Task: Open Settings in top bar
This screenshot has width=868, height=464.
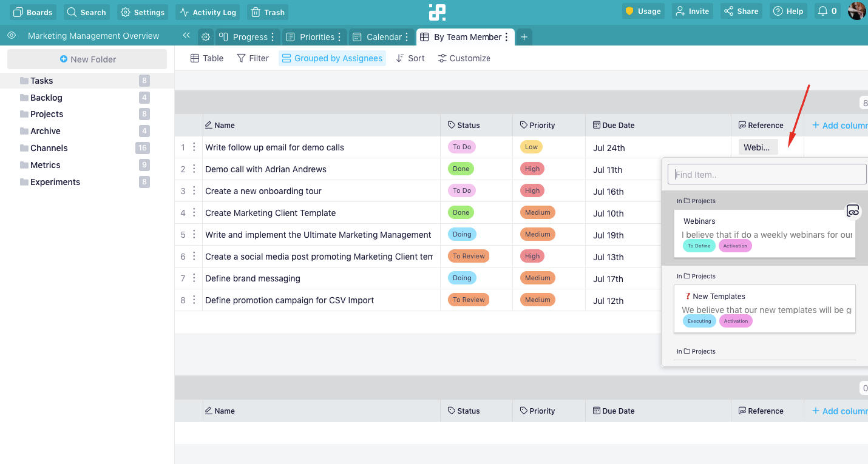Action: coord(143,12)
